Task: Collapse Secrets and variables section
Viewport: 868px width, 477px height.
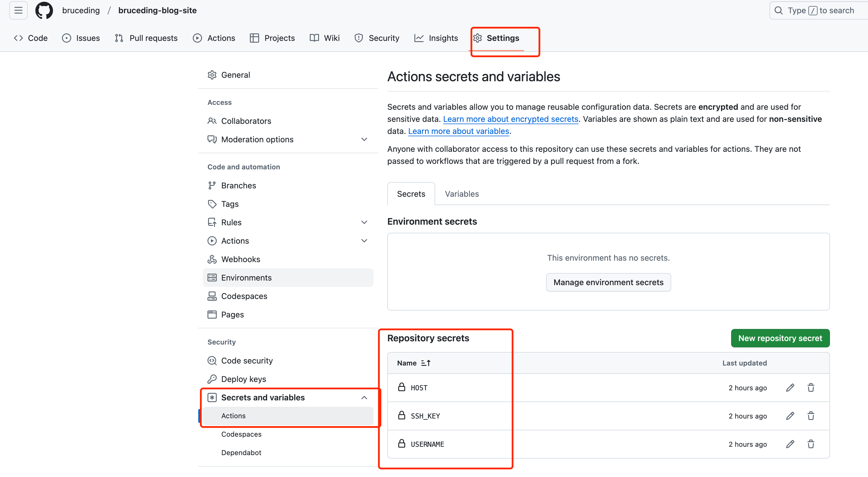Action: [364, 397]
